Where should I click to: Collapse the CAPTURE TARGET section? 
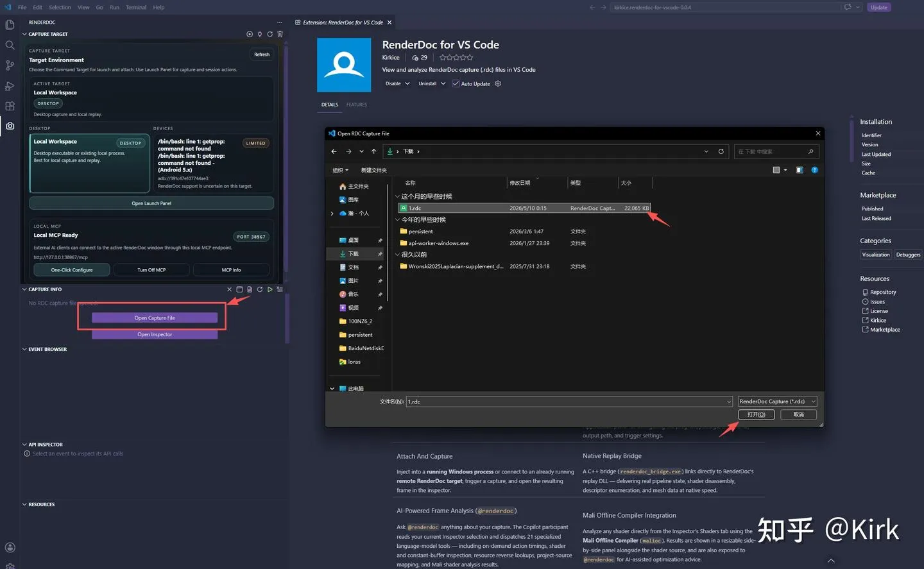pyautogui.click(x=24, y=34)
